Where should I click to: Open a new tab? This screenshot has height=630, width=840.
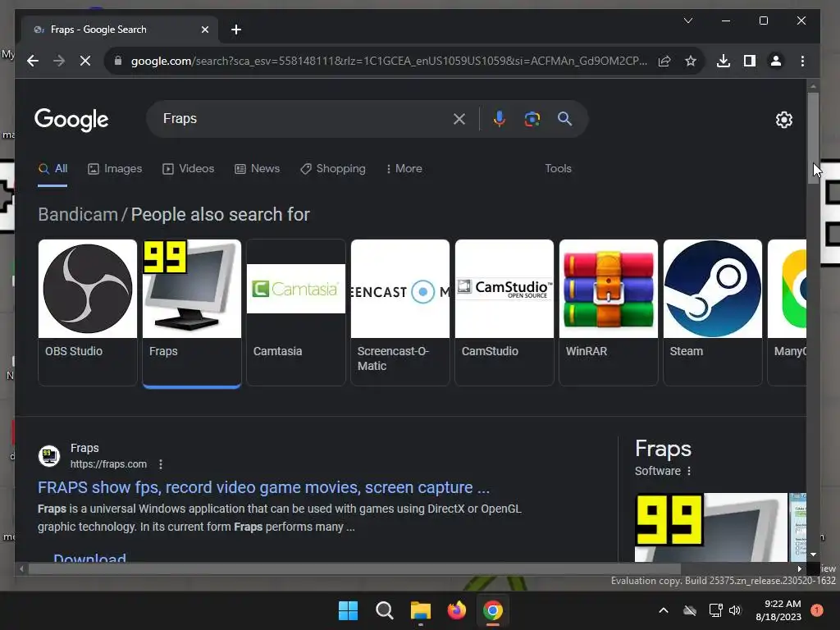236,30
